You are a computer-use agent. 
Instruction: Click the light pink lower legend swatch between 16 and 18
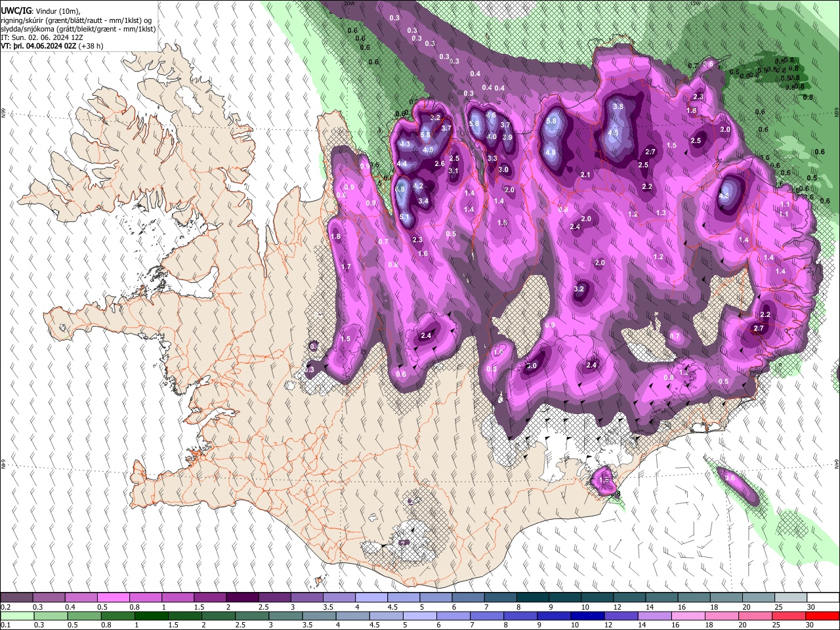pyautogui.click(x=688, y=616)
